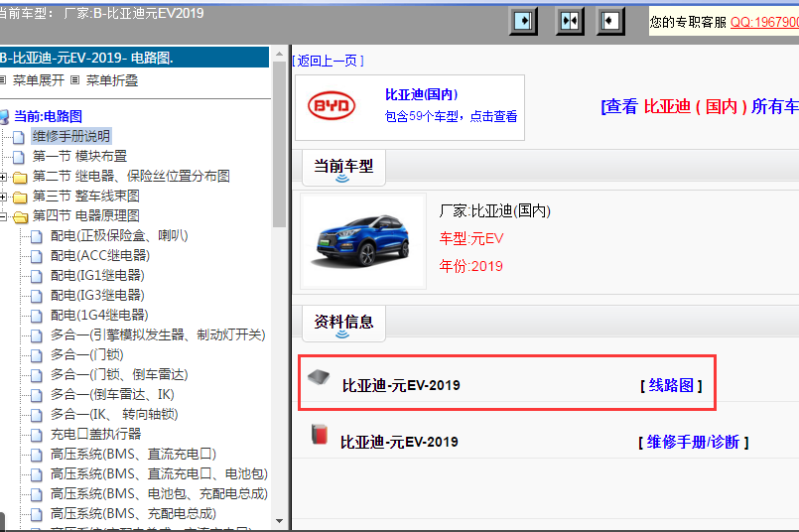Click 查看 比亚迪(国内) 所有车 link
This screenshot has width=799, height=532.
[x=700, y=106]
